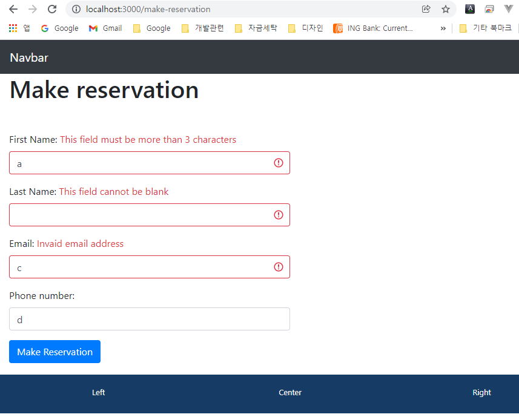519x420 pixels.
Task: Open the Google bookmark with G logo
Action: (x=59, y=28)
